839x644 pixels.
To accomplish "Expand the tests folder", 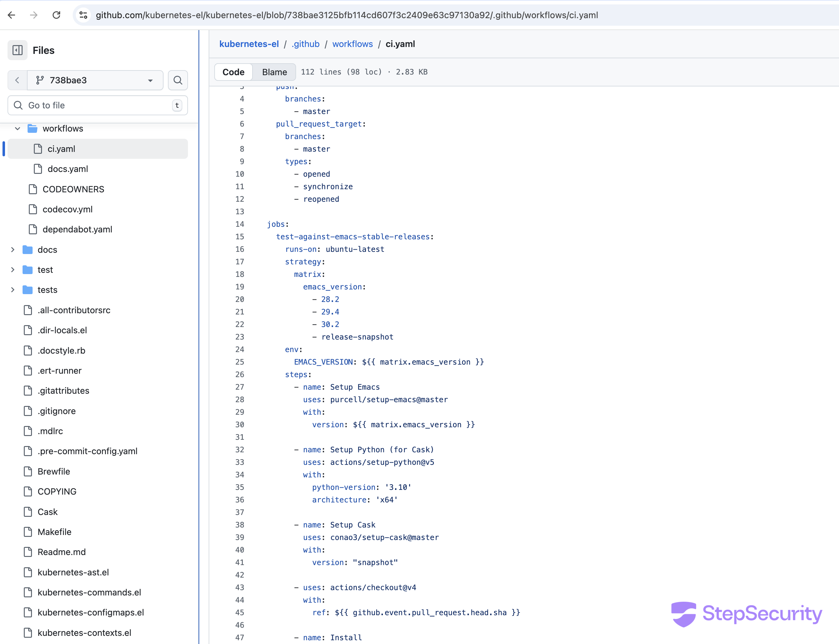I will coord(13,290).
